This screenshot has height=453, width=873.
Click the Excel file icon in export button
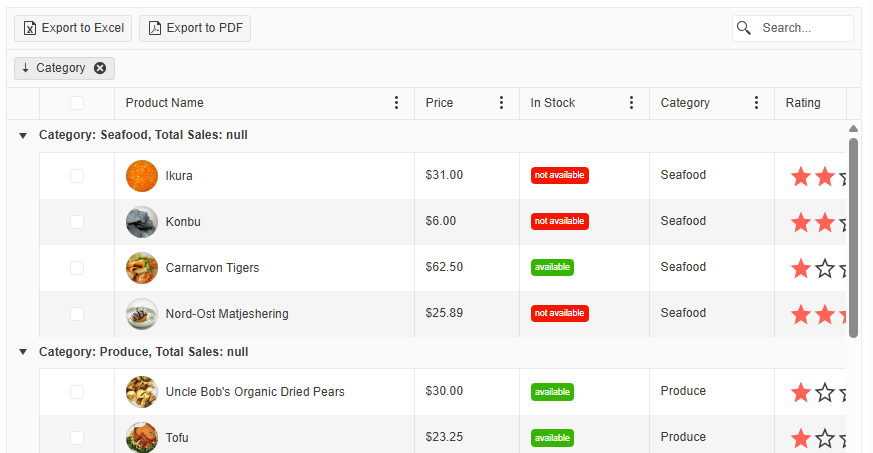tap(30, 28)
